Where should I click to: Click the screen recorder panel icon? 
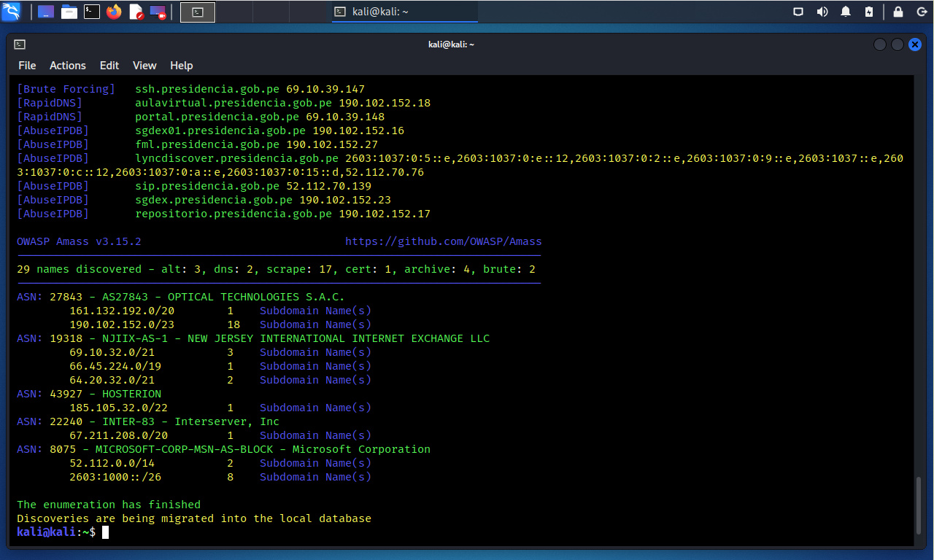(x=158, y=12)
